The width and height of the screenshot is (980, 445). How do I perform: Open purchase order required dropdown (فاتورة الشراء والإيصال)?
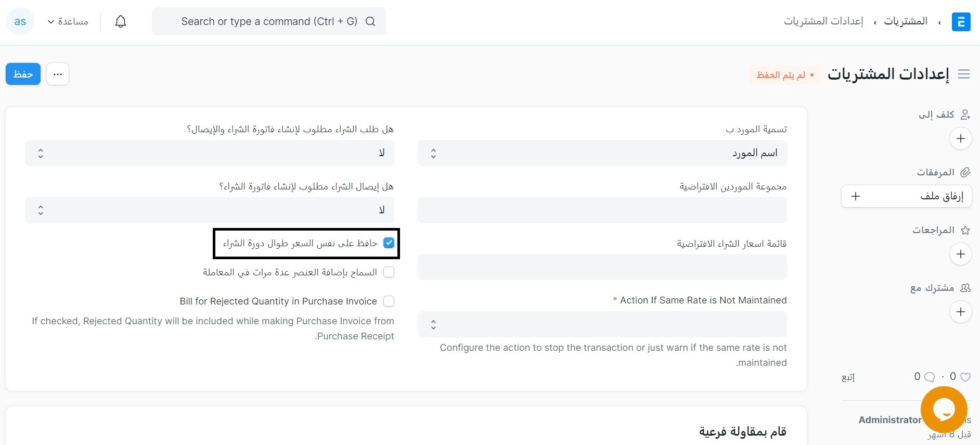[x=210, y=153]
